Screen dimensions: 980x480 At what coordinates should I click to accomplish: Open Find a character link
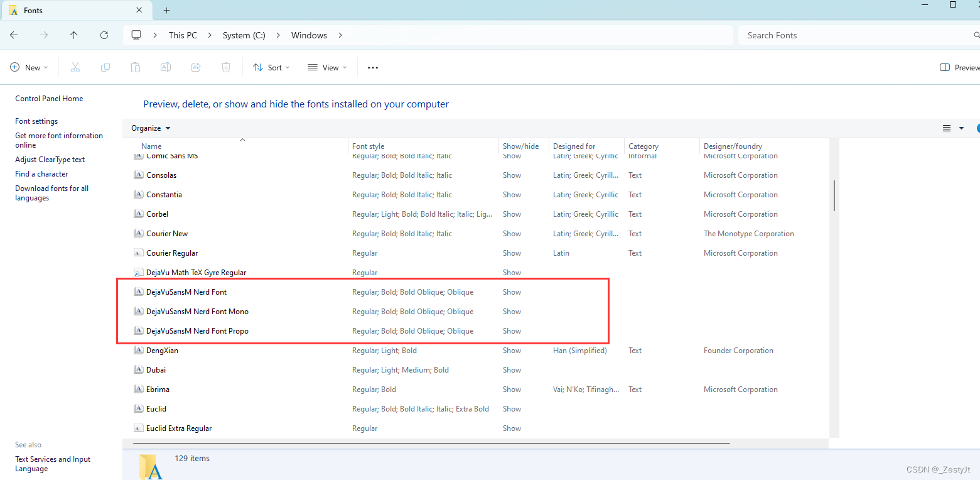click(41, 174)
